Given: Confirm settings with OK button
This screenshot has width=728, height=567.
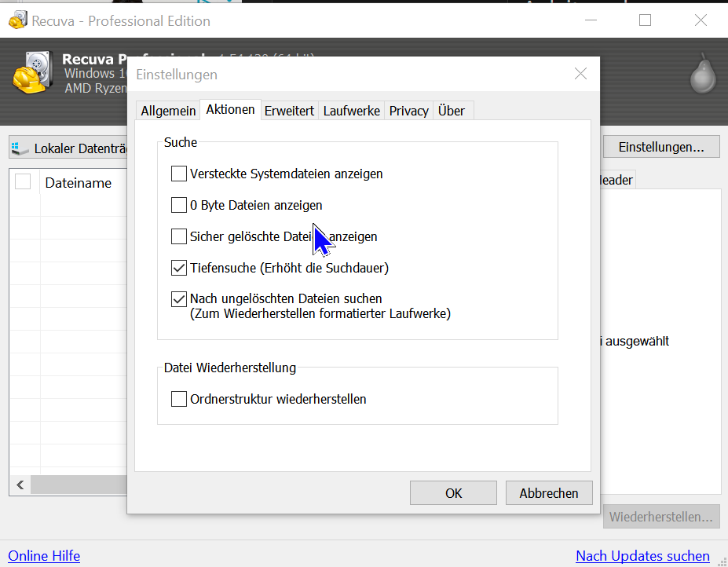Looking at the screenshot, I should (x=453, y=493).
